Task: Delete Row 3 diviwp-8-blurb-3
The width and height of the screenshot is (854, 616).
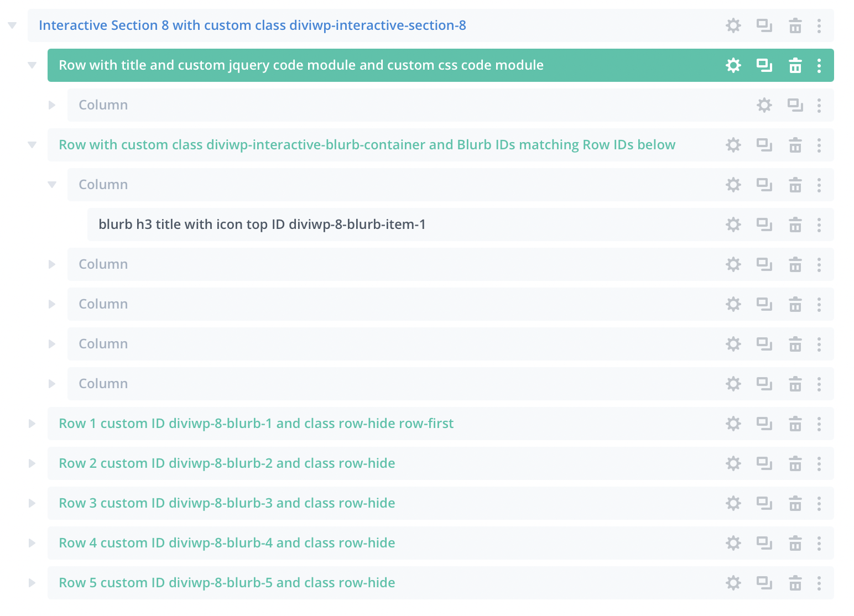Action: tap(795, 503)
